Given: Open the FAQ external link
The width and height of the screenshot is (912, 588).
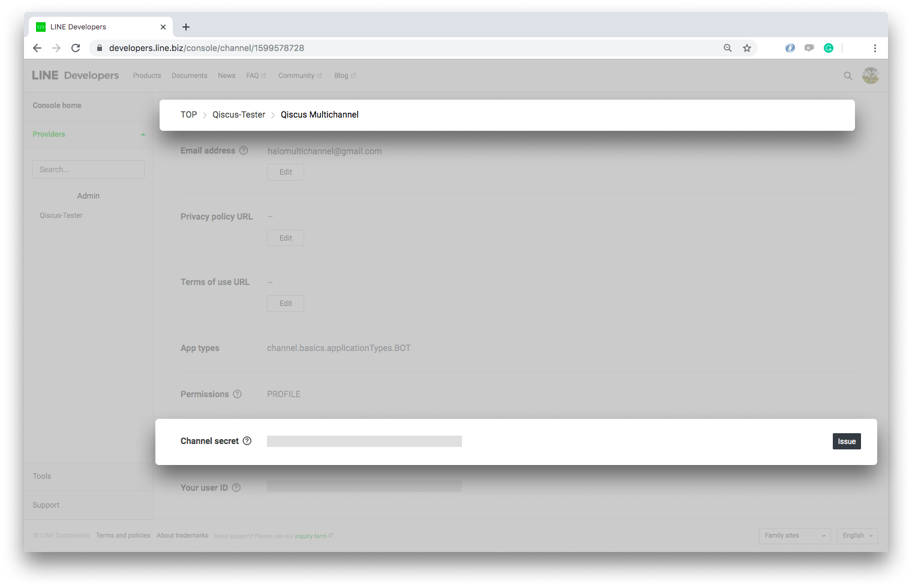Looking at the screenshot, I should 256,76.
